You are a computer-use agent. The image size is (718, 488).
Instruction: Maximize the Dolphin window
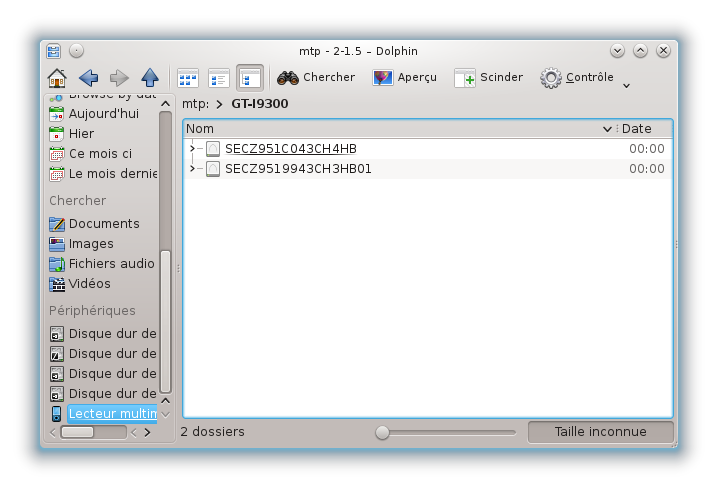[640, 51]
